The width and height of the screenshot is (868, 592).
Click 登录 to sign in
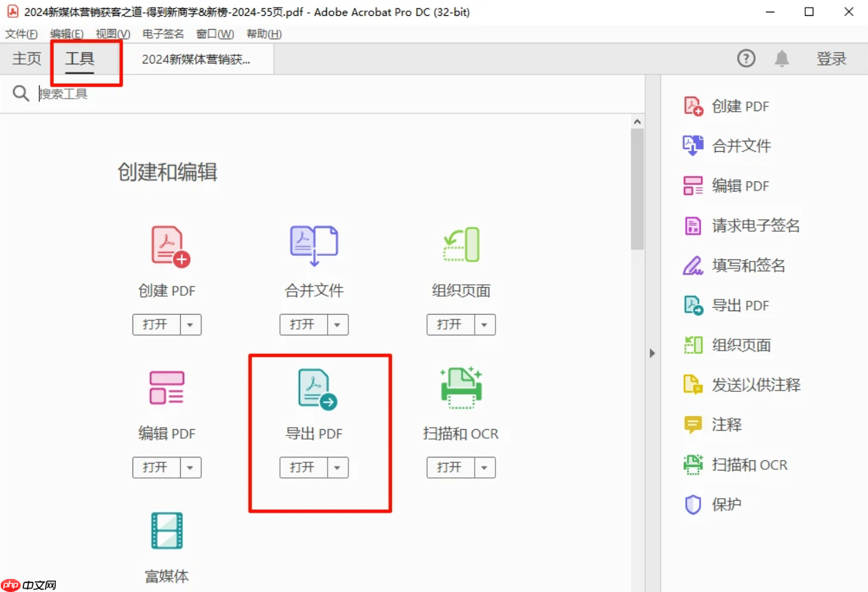[x=831, y=59]
